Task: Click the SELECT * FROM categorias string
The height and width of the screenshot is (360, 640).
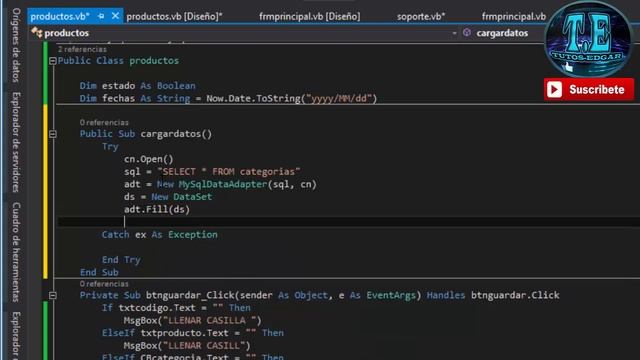Action: [229, 172]
